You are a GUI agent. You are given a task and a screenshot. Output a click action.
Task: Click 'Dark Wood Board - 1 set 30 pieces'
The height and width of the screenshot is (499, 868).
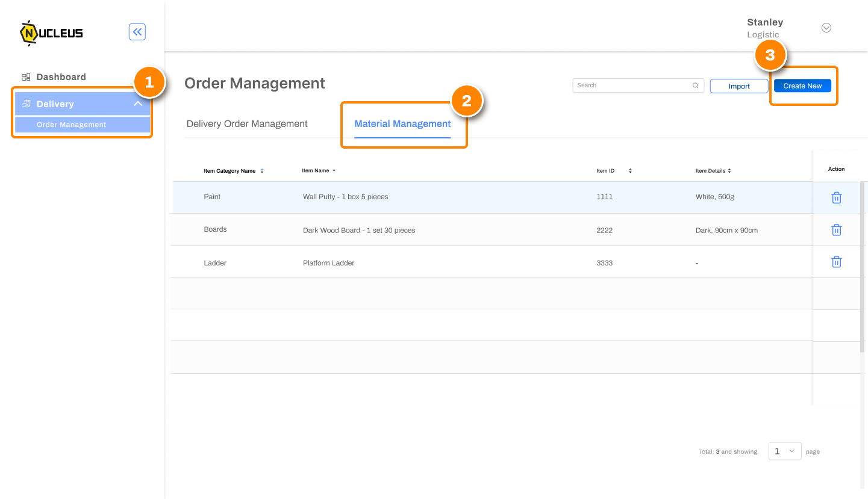coord(359,230)
